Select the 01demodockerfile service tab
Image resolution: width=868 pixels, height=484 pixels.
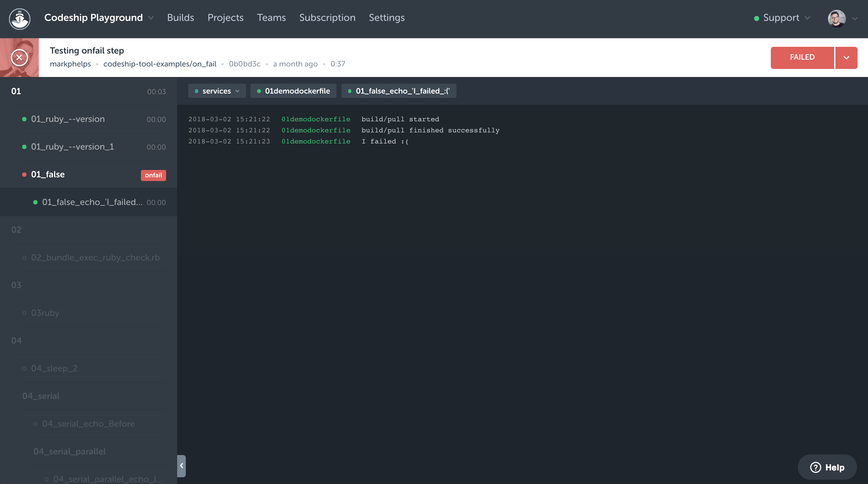293,91
